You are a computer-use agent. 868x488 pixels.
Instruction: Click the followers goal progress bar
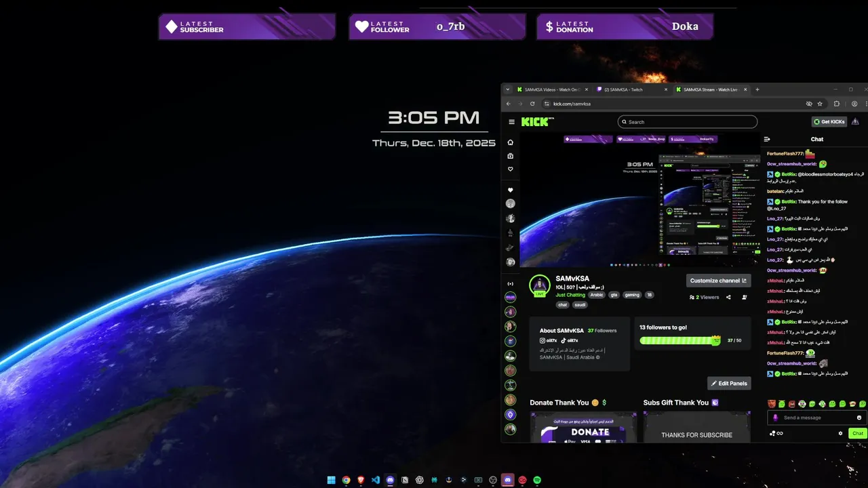[x=680, y=340]
